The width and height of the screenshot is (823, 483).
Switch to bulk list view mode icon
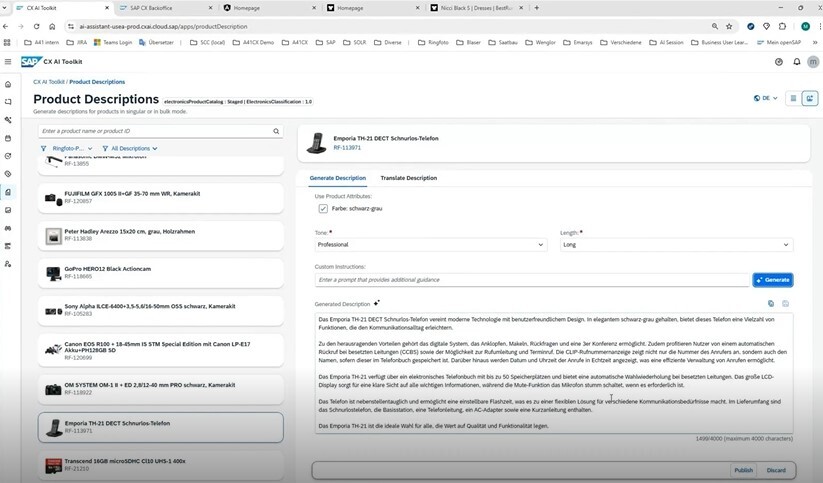point(793,98)
